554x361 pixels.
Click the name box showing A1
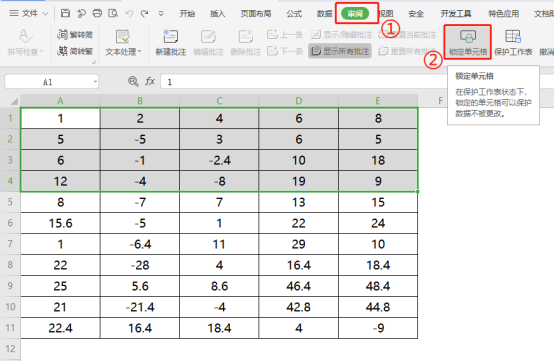51,82
